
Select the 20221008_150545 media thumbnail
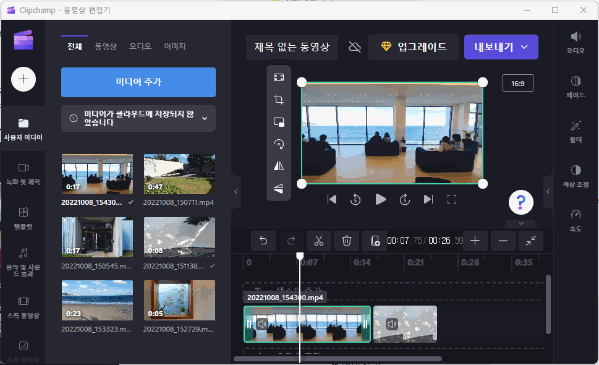point(97,237)
